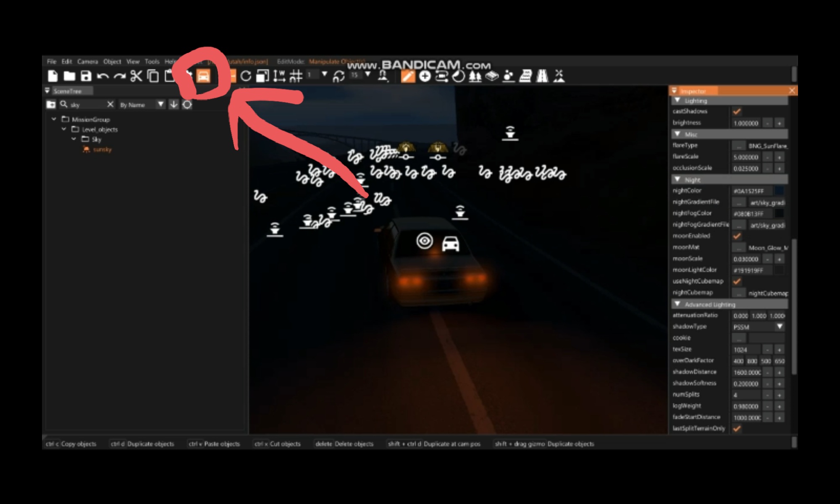This screenshot has height=504, width=840.
Task: Open the Tools menu
Action: (x=152, y=61)
